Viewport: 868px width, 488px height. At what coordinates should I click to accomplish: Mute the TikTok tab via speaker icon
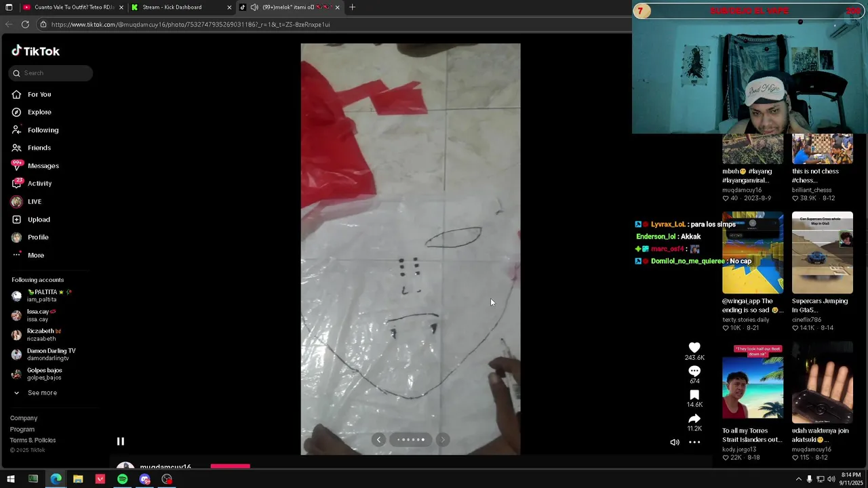click(x=254, y=7)
